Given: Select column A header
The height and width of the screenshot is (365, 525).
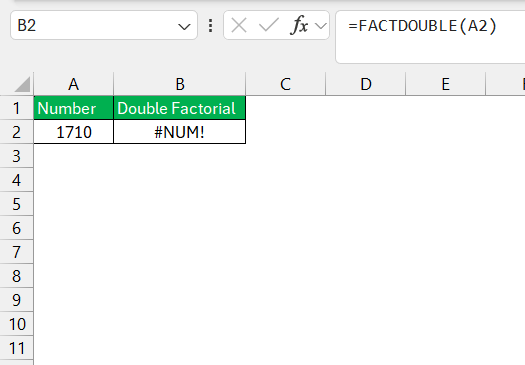Looking at the screenshot, I should [x=74, y=84].
